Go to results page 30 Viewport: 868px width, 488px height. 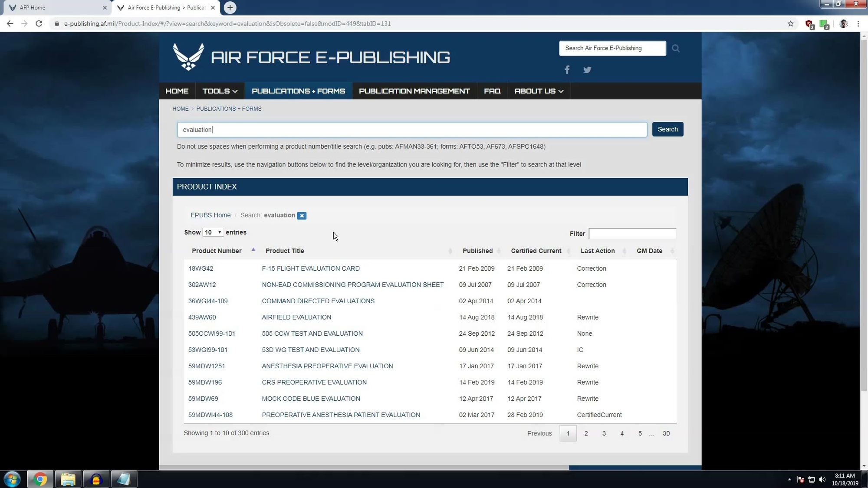point(666,433)
